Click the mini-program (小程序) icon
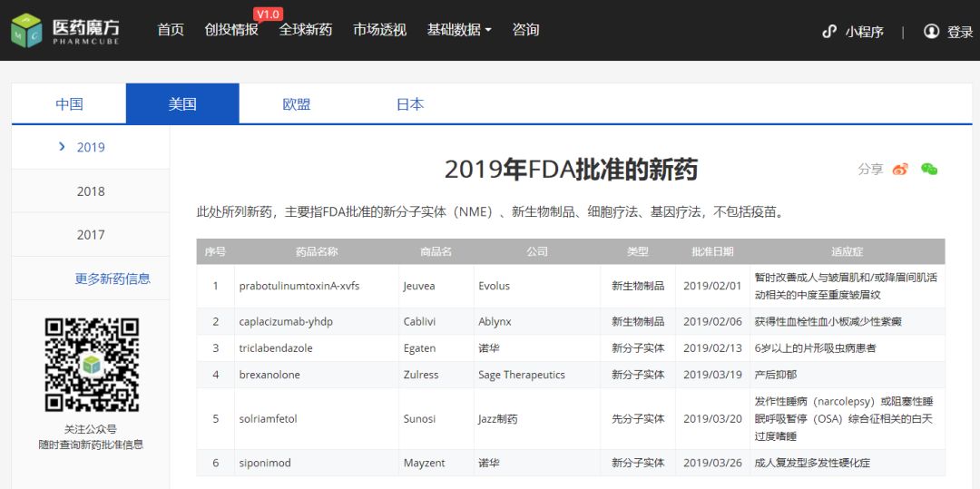The width and height of the screenshot is (980, 489). coord(829,31)
